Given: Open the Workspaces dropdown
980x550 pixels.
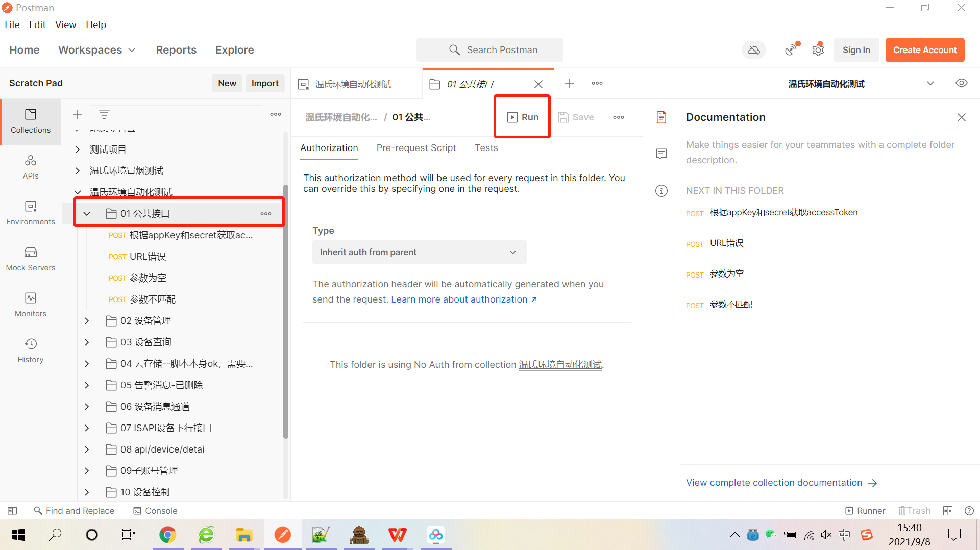Looking at the screenshot, I should click(x=96, y=50).
